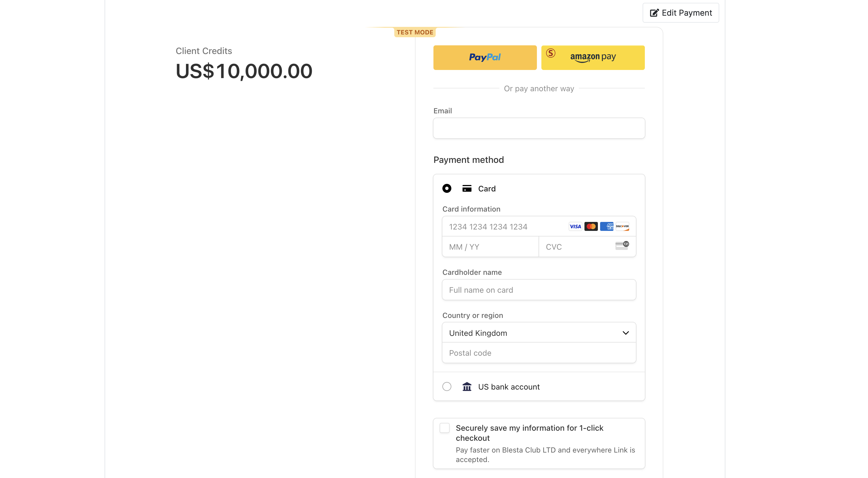This screenshot has width=868, height=478.
Task: Click the Client Credits label
Action: (204, 51)
